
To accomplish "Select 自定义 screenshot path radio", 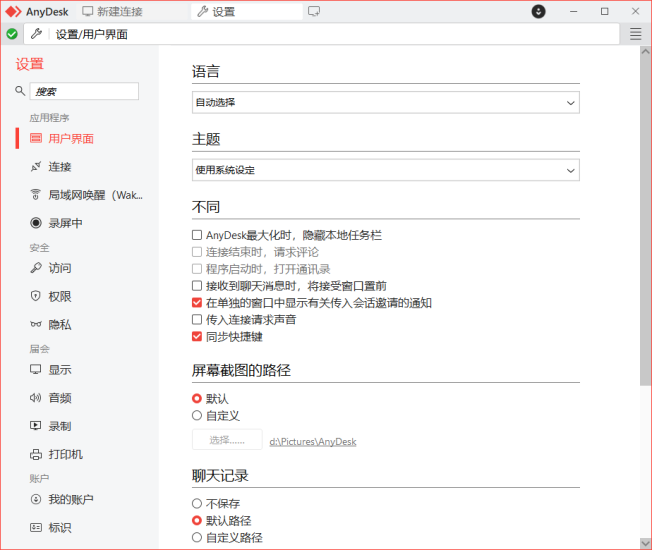I will [197, 415].
